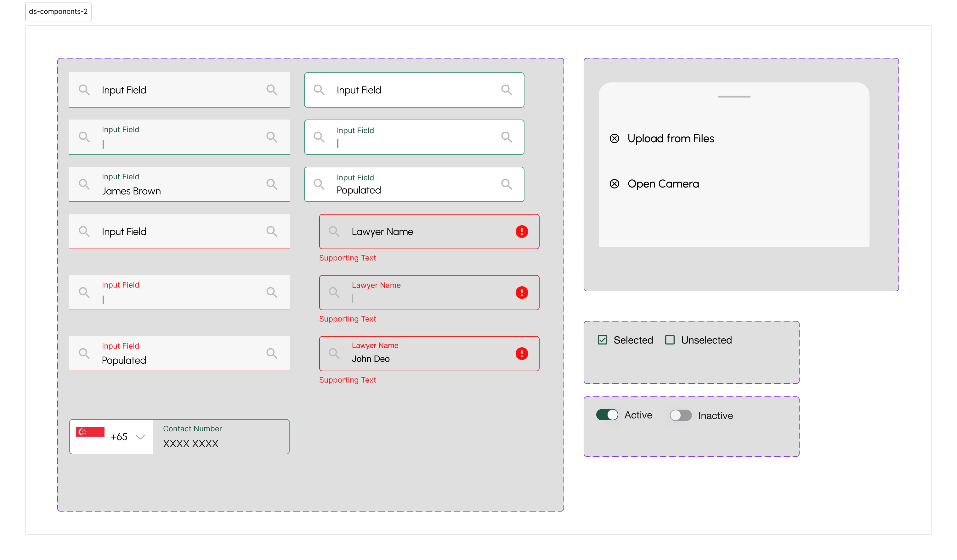The image size is (957, 560).
Task: Click right search icon in red-underlined Populated field
Action: [272, 354]
